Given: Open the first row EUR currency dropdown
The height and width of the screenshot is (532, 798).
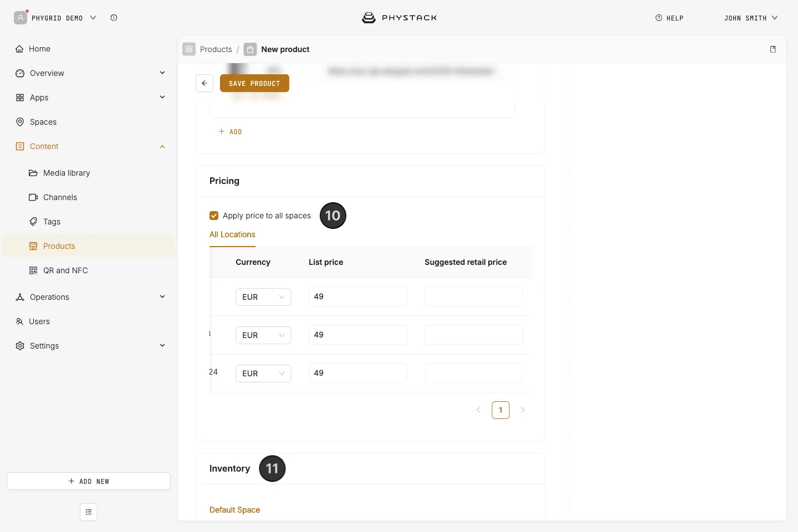Looking at the screenshot, I should (263, 297).
